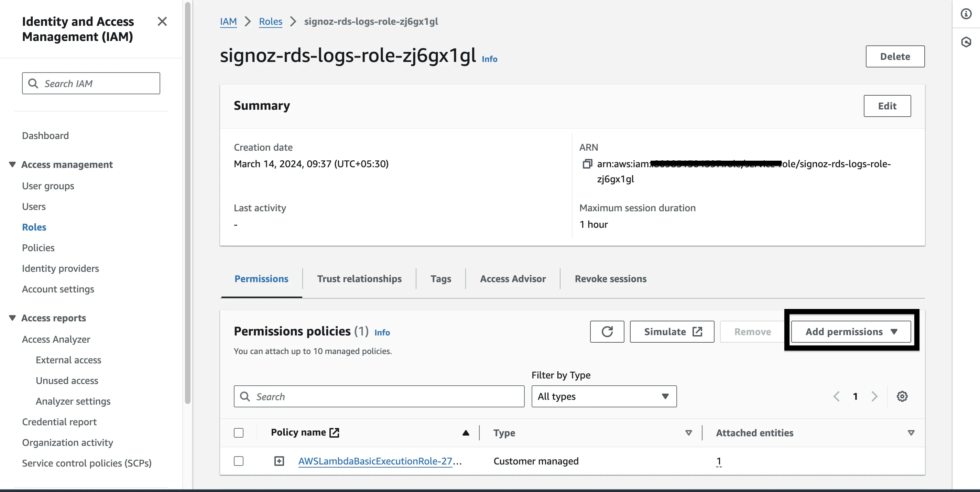
Task: Open Organization activity in the sidebar
Action: 67,442
